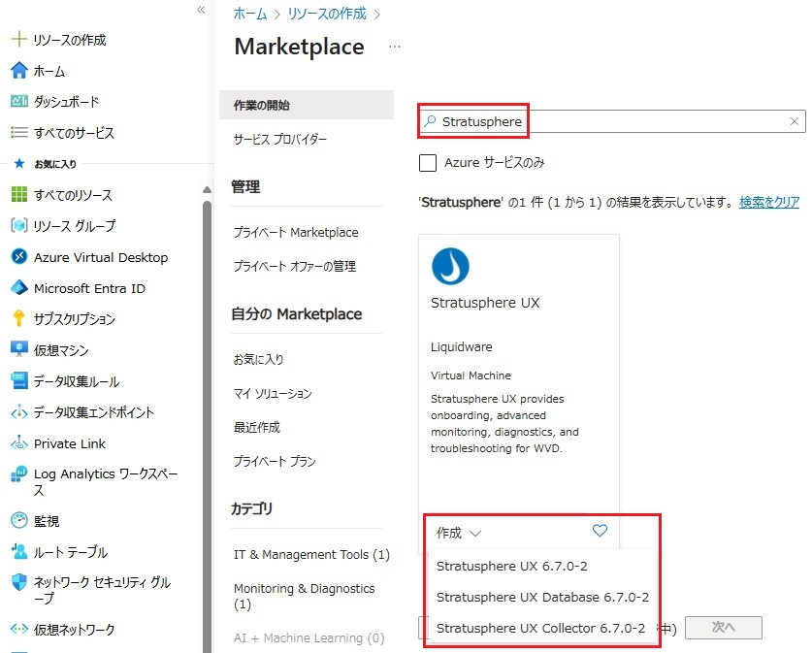Viewport: 812px width, 653px height.
Task: Click into the Marketplace search field
Action: (x=611, y=121)
